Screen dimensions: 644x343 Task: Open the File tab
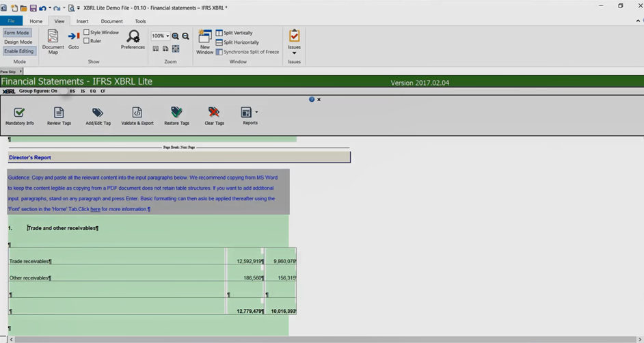(x=11, y=21)
